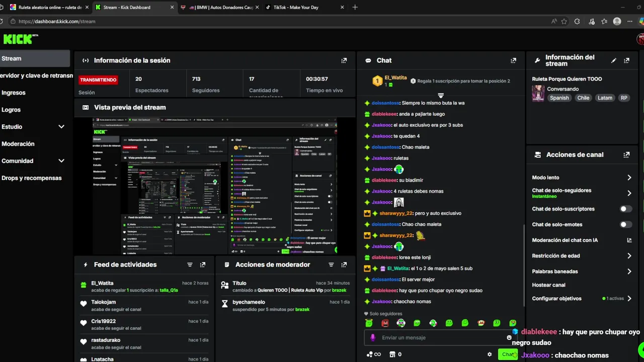Click the Kick points infinity icon

point(374,354)
